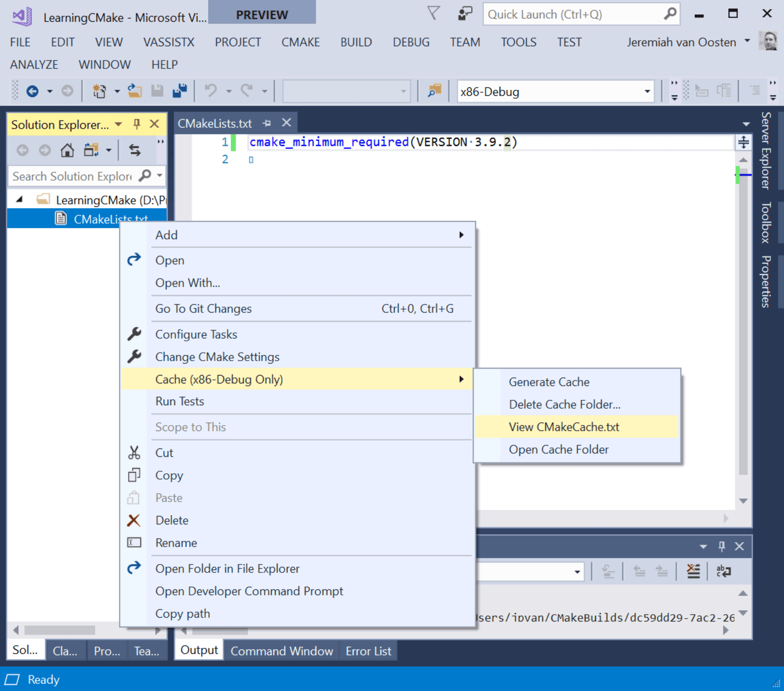Choose Open Developer Command Prompt
This screenshot has height=691, width=784.
297,591
